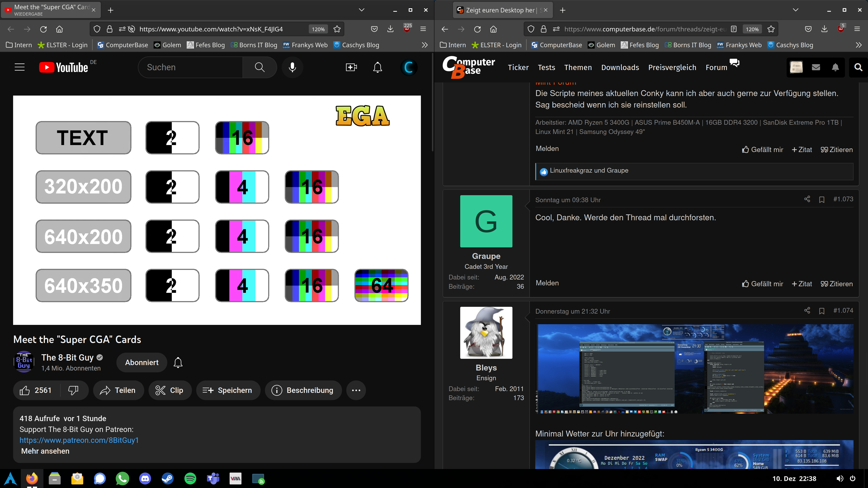Open uBlock extension with 225 badge
This screenshot has height=488, width=868.
point(407,28)
